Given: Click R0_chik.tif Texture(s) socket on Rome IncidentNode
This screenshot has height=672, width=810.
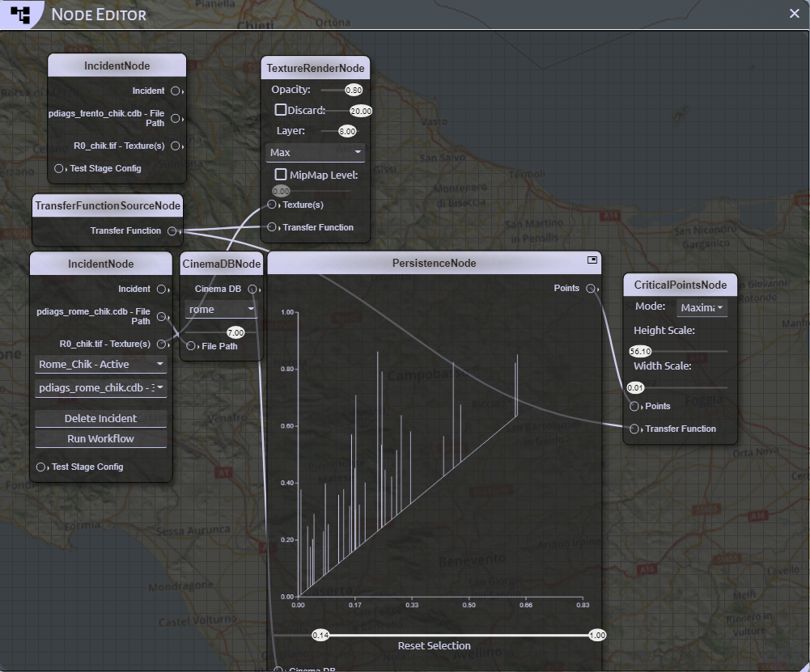Looking at the screenshot, I should click(162, 344).
